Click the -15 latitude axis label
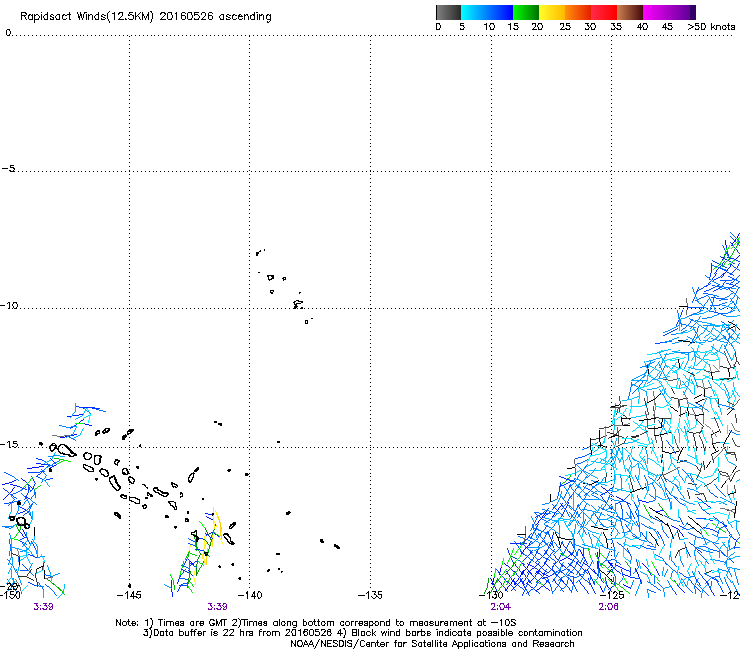Viewport: 740px width, 650px height. [9, 444]
